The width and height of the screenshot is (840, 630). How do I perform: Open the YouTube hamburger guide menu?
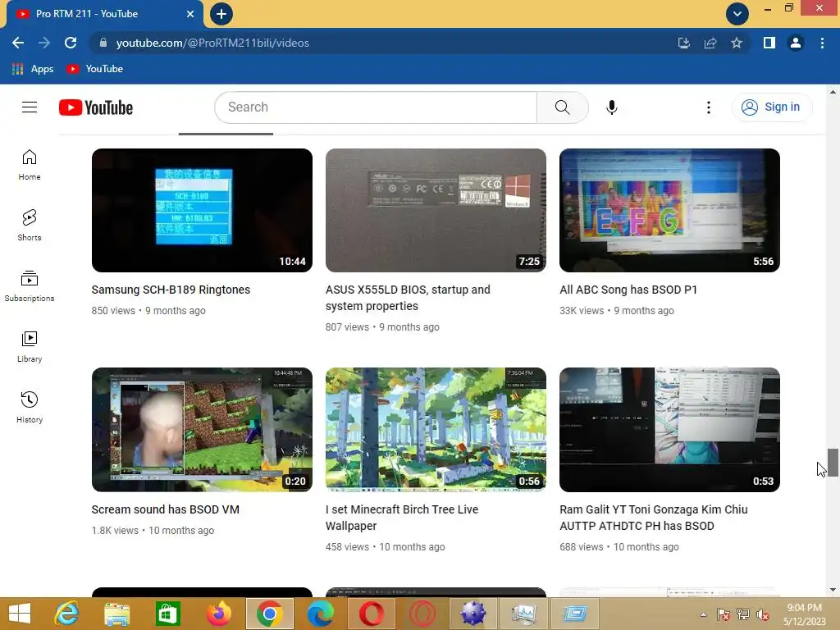tap(30, 107)
